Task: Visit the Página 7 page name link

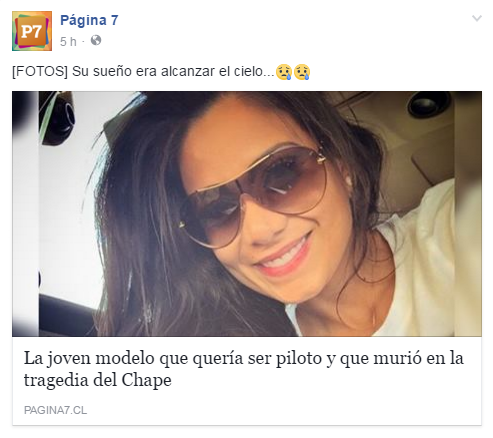Action: tap(89, 20)
